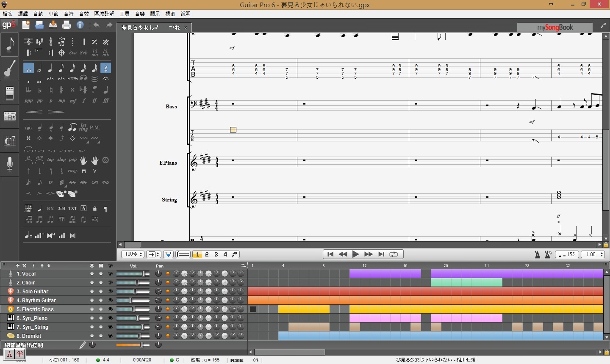This screenshot has width=610, height=364.
Task: Open the track panel options icon beside Pan
Action: [243, 265]
